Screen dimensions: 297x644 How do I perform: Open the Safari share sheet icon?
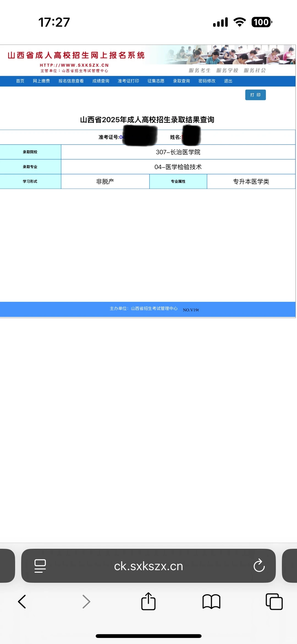point(148,601)
